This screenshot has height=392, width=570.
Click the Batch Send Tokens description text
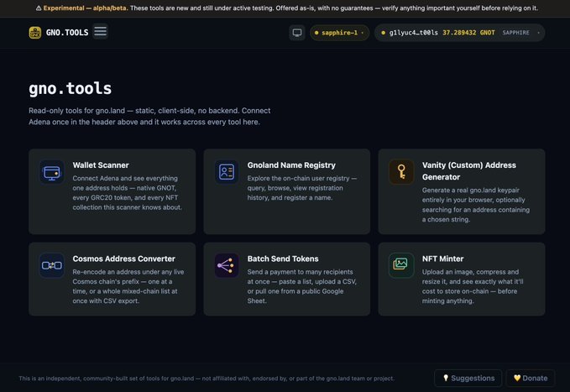301,286
